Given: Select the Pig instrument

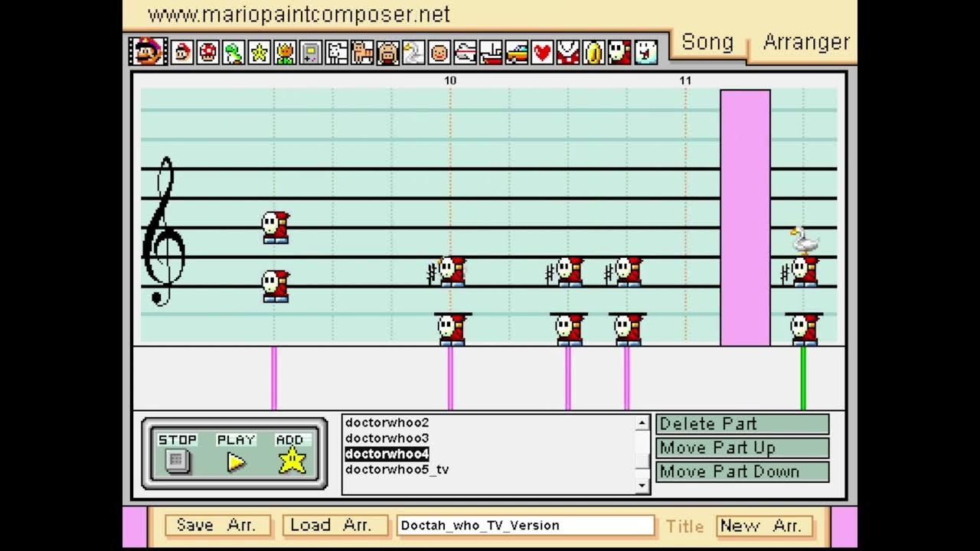Looking at the screenshot, I should (x=388, y=53).
